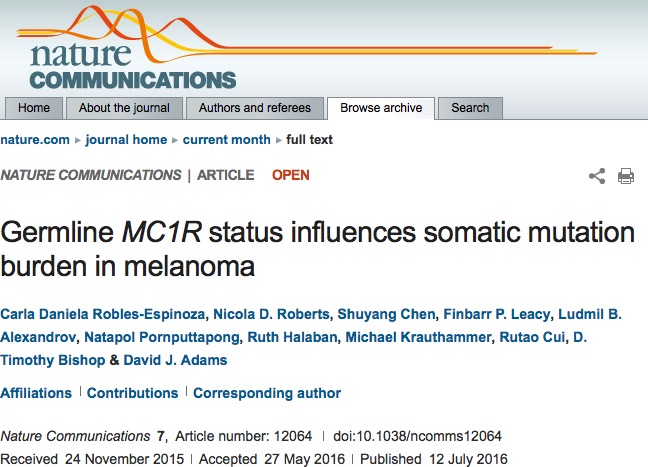Select author Ruth Halaban
Image resolution: width=648 pixels, height=467 pixels.
[x=292, y=337]
